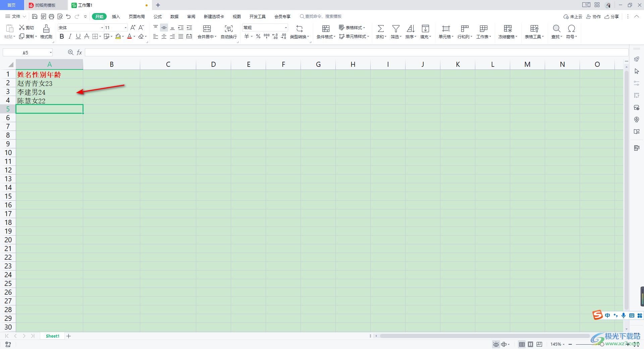The width and height of the screenshot is (644, 349).
Task: Toggle Bold formatting
Action: (x=62, y=36)
